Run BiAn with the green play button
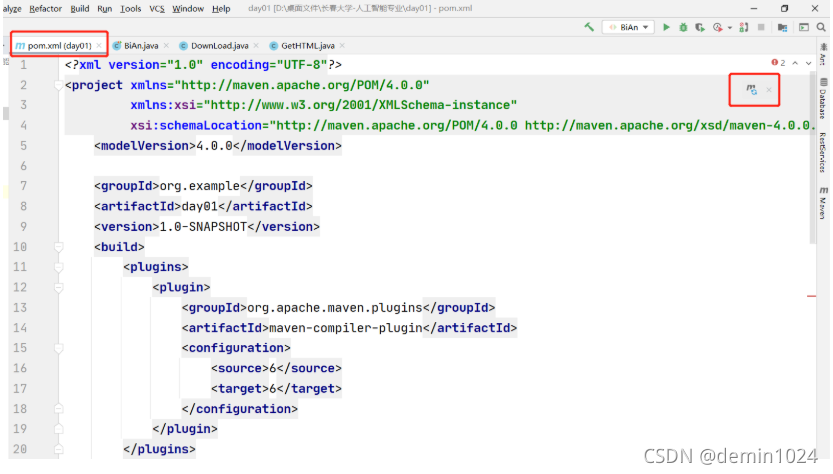833x474 pixels. click(x=666, y=27)
